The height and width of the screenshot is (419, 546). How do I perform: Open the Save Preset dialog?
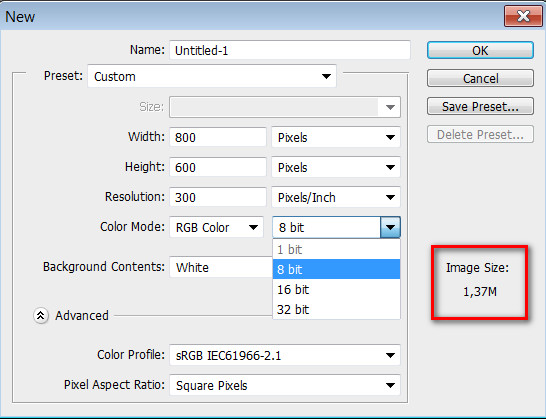pyautogui.click(x=480, y=106)
